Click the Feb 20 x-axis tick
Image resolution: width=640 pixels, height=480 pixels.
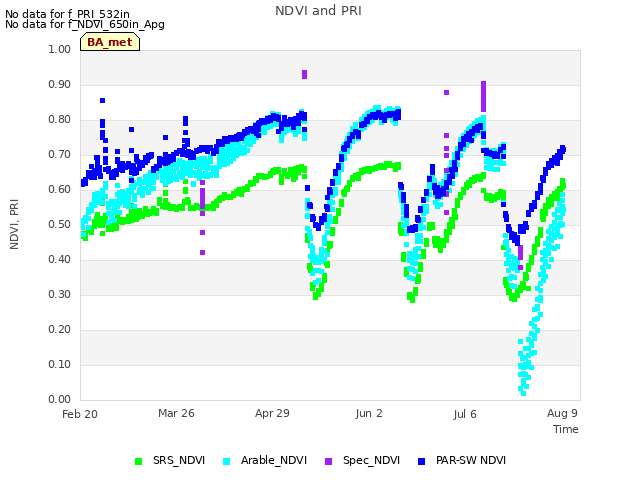coord(80,414)
